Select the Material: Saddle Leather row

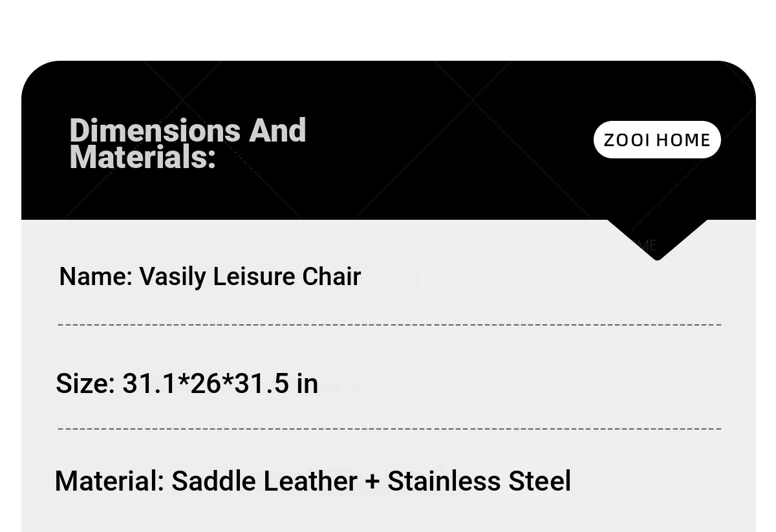point(313,482)
